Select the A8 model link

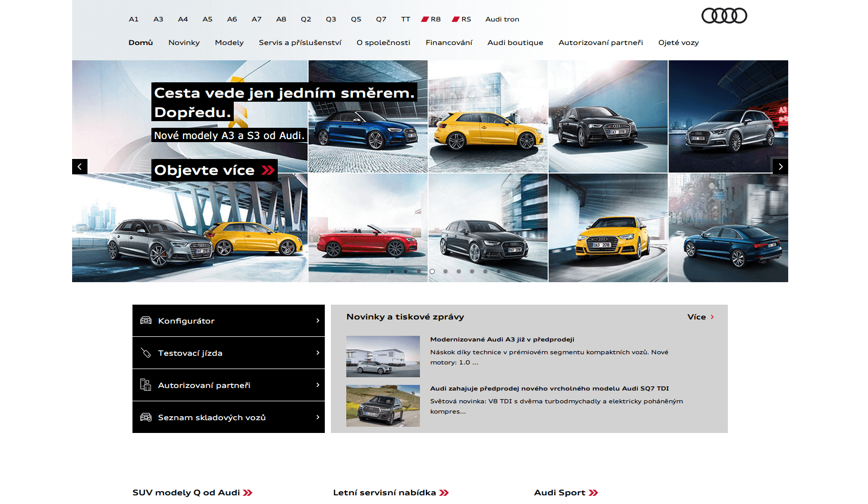coord(281,19)
